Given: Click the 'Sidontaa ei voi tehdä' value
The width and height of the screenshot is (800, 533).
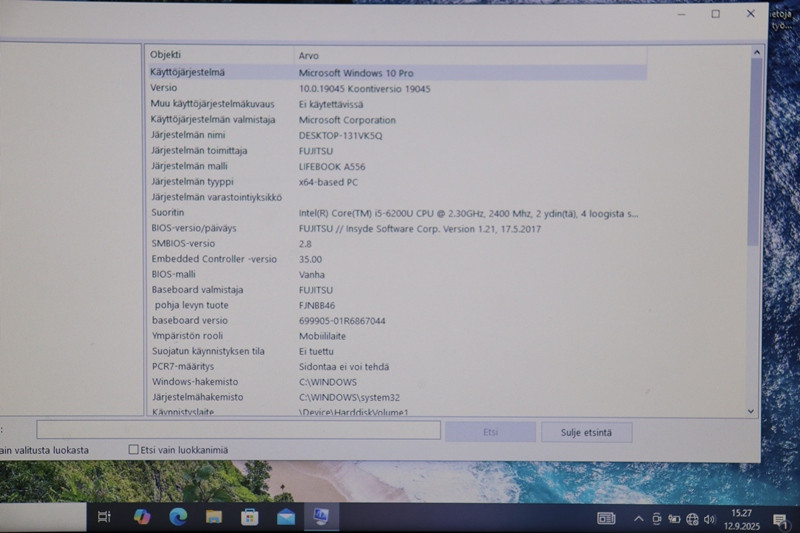Looking at the screenshot, I should tap(344, 367).
